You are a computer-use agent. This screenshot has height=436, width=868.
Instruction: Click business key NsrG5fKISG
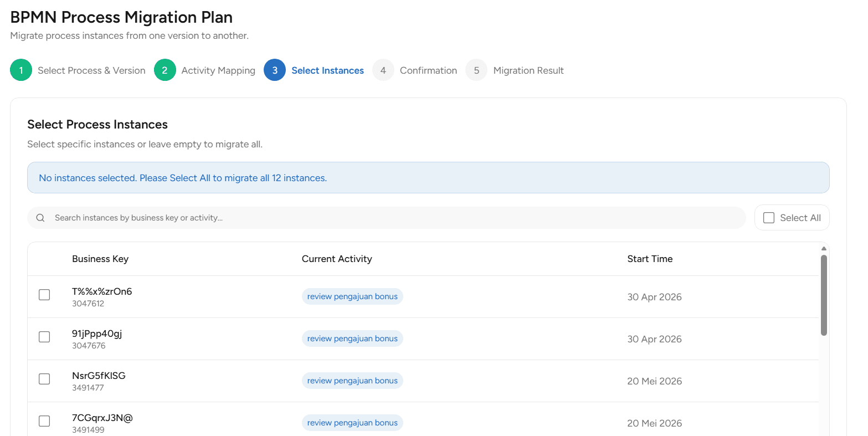[99, 376]
